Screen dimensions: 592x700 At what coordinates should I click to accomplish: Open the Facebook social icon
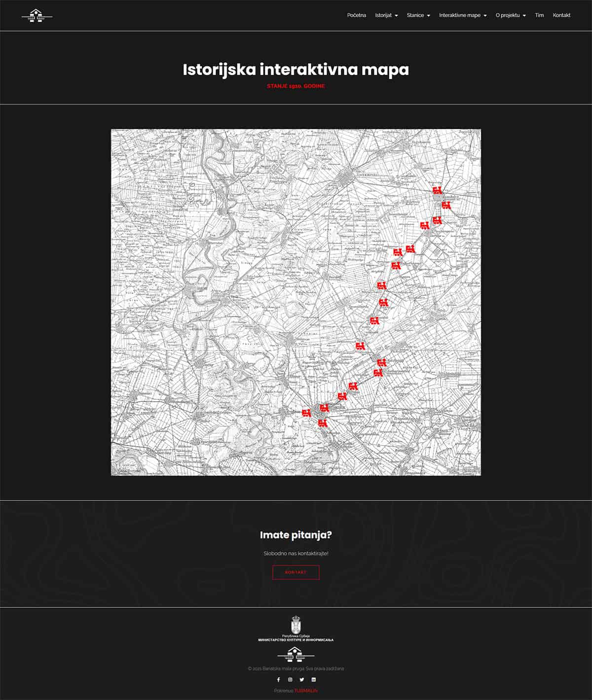pos(278,680)
